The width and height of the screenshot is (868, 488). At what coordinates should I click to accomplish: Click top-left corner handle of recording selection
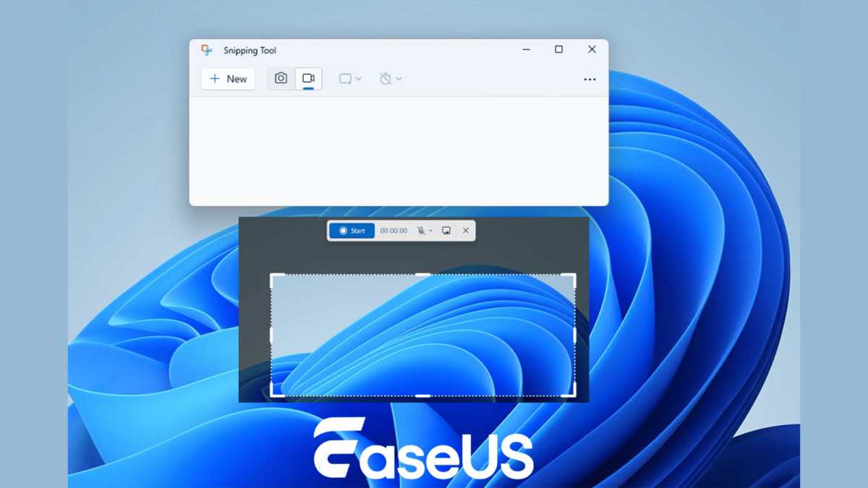(x=276, y=279)
